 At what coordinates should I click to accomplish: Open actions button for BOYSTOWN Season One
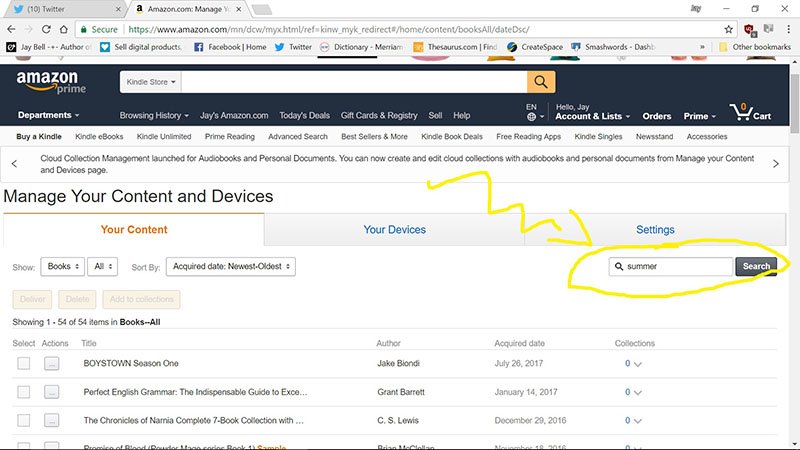pos(52,363)
